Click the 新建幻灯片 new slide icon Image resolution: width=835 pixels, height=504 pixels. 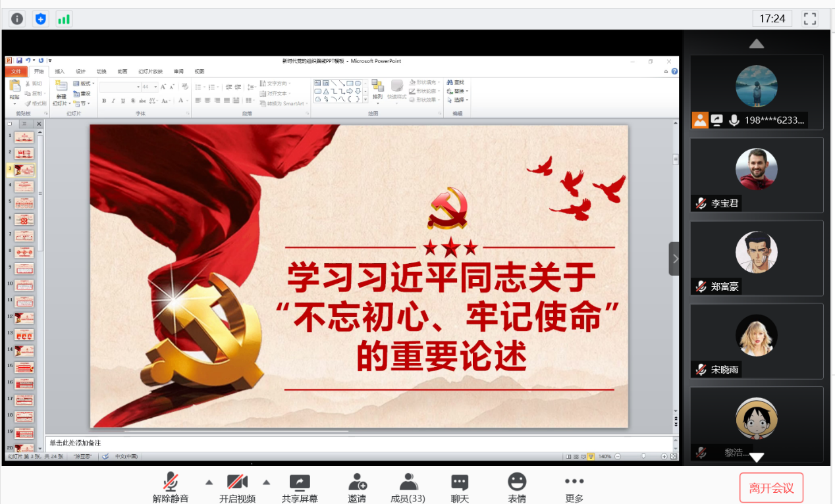[61, 86]
